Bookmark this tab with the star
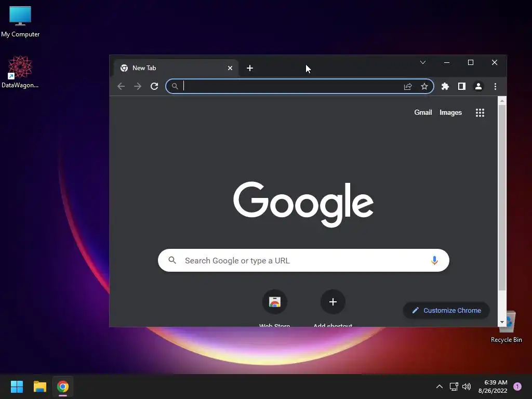The height and width of the screenshot is (399, 532). coord(424,87)
